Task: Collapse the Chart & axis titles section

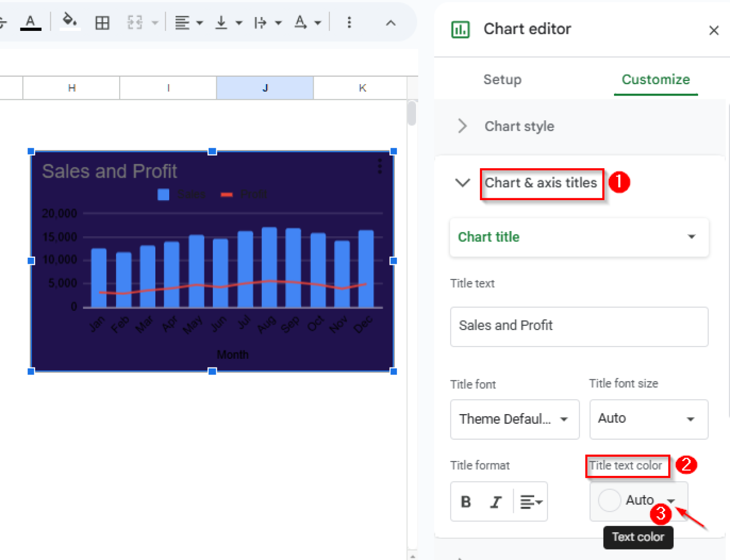Action: point(462,183)
